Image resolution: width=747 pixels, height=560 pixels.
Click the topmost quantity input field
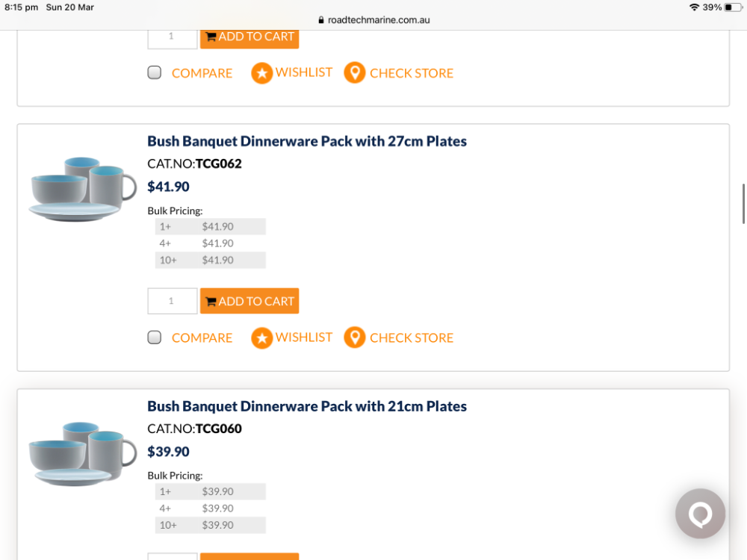pyautogui.click(x=172, y=37)
